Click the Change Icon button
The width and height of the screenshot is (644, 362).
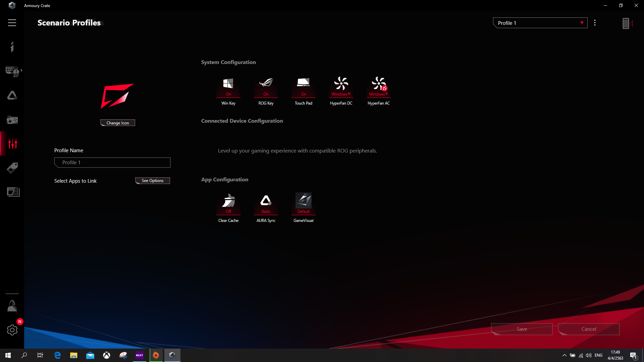pos(118,123)
